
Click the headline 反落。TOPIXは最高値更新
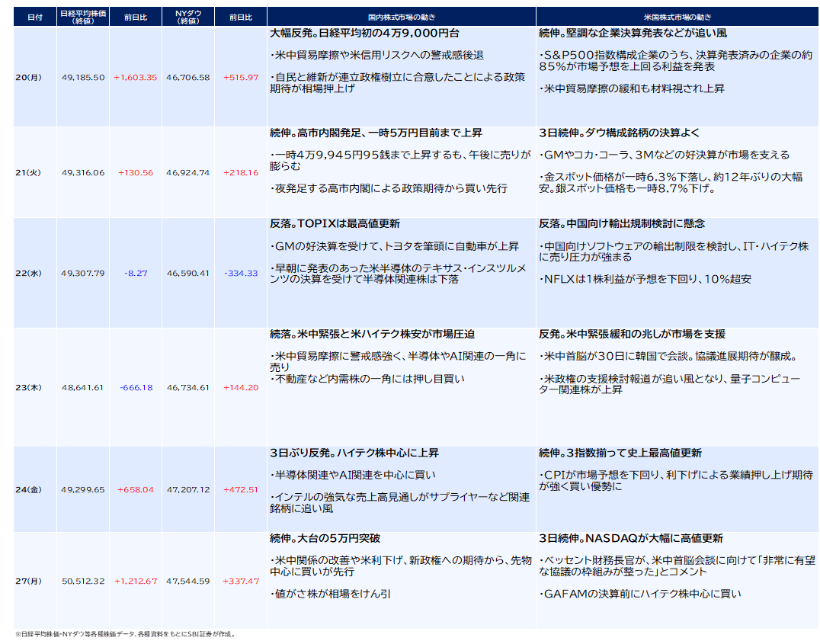coord(335,224)
